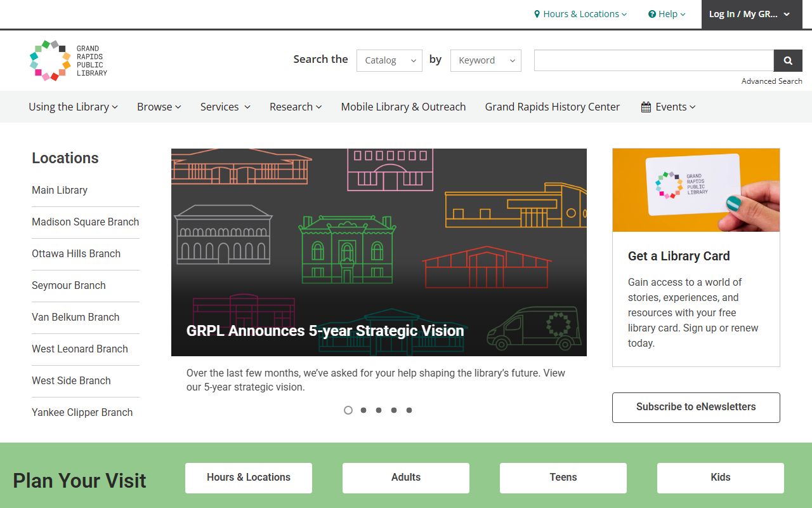Click the library card image
This screenshot has width=812, height=508.
point(696,190)
